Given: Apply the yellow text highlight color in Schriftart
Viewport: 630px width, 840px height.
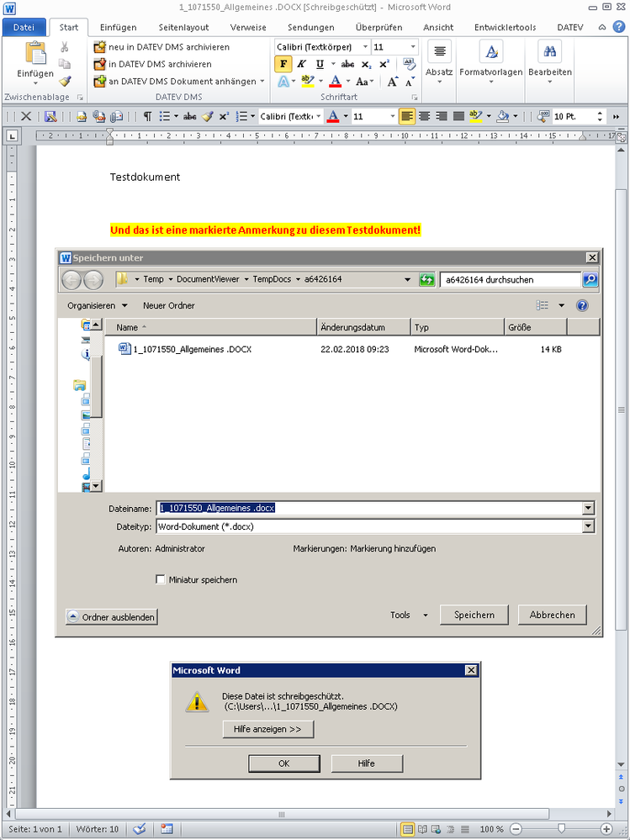Looking at the screenshot, I should 308,82.
